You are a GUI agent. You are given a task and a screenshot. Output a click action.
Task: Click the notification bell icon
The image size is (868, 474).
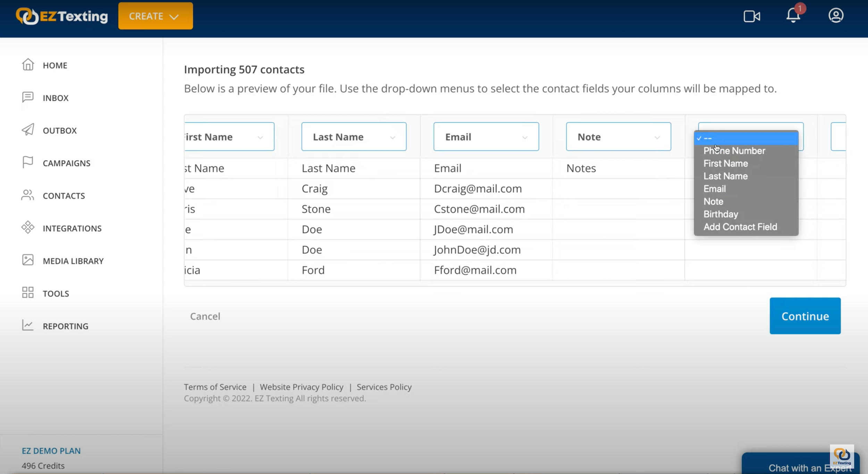coord(793,16)
